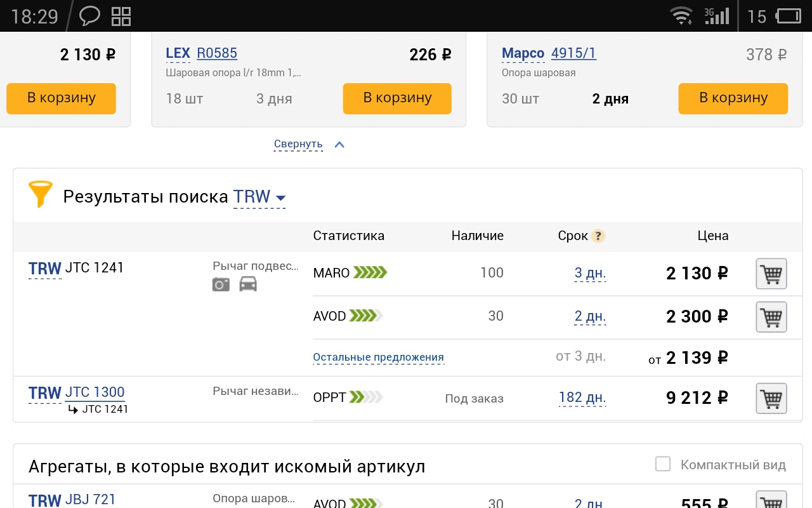Open the 3 дн. delivery term for MARO
812x508 pixels.
(x=590, y=274)
